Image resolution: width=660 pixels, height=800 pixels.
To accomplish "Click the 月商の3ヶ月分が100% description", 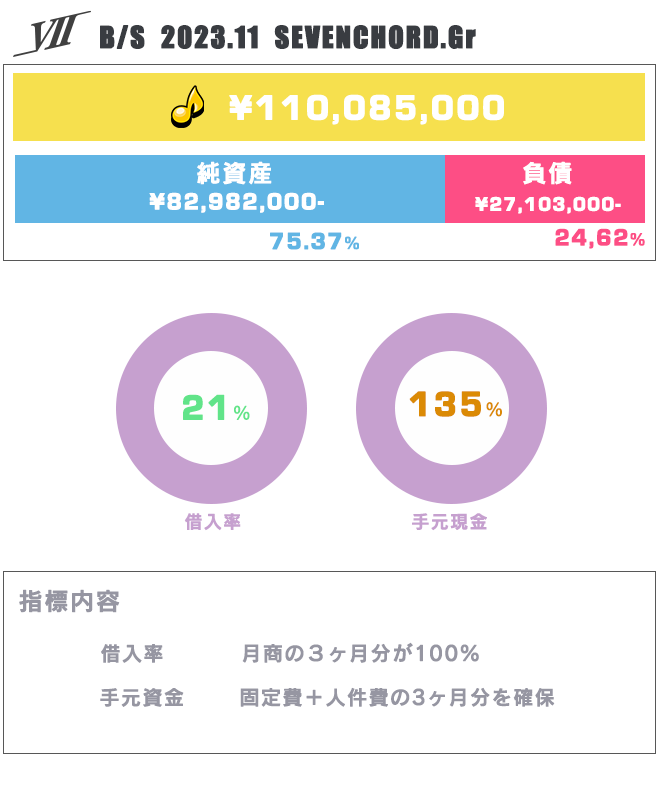I will pyautogui.click(x=361, y=654).
